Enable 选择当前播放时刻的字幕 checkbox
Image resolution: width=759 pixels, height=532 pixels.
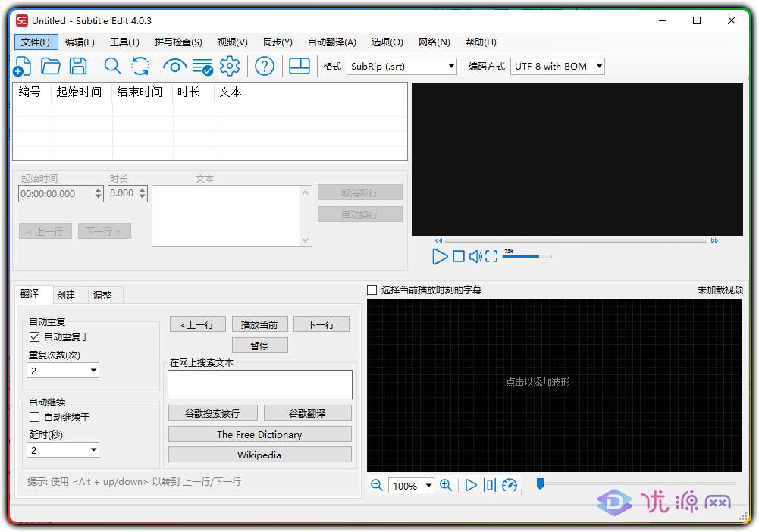[x=372, y=289]
